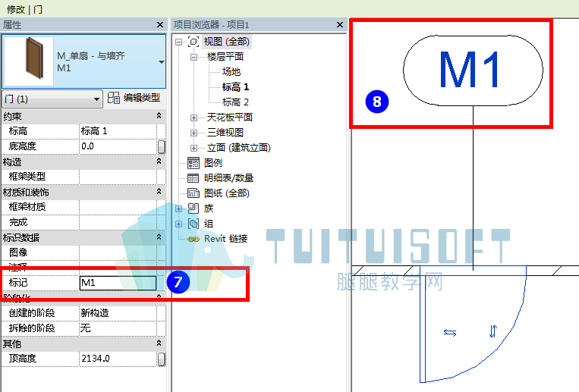Expand the 三维视图 tree node

tap(194, 133)
